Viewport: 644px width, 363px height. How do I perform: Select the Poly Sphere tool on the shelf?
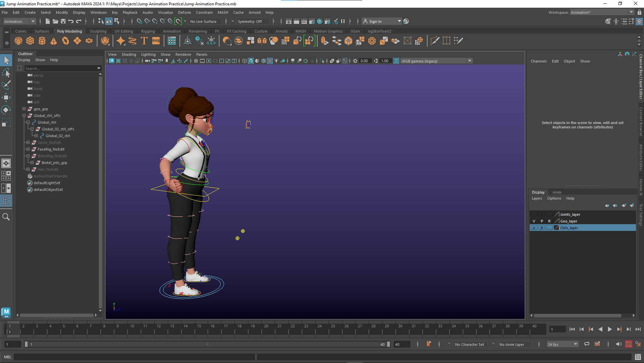click(x=18, y=41)
